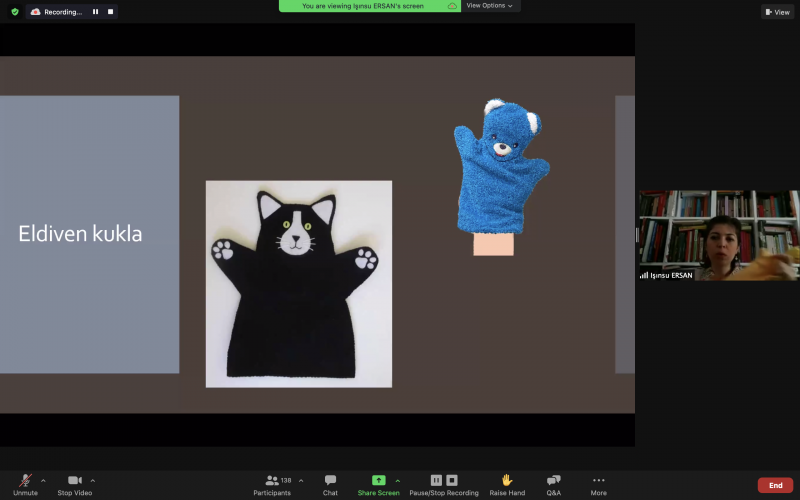Image resolution: width=800 pixels, height=500 pixels.
Task: Pause recording via top-left indicator
Action: pyautogui.click(x=95, y=12)
